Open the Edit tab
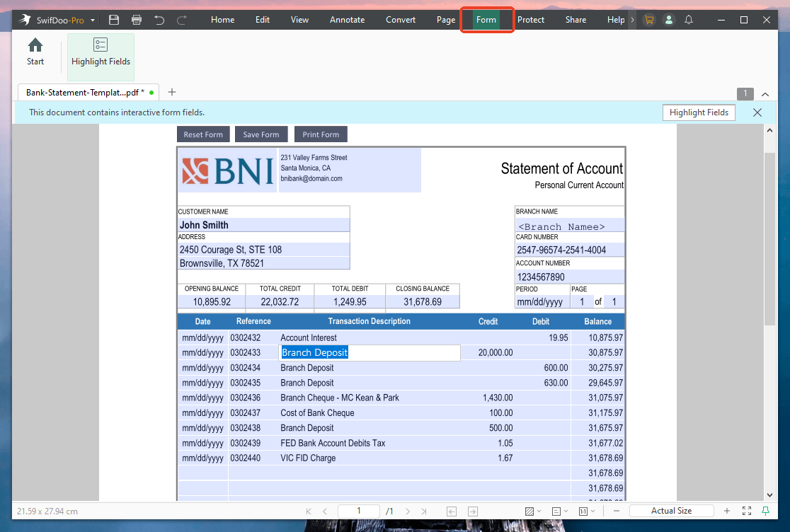 [x=263, y=20]
